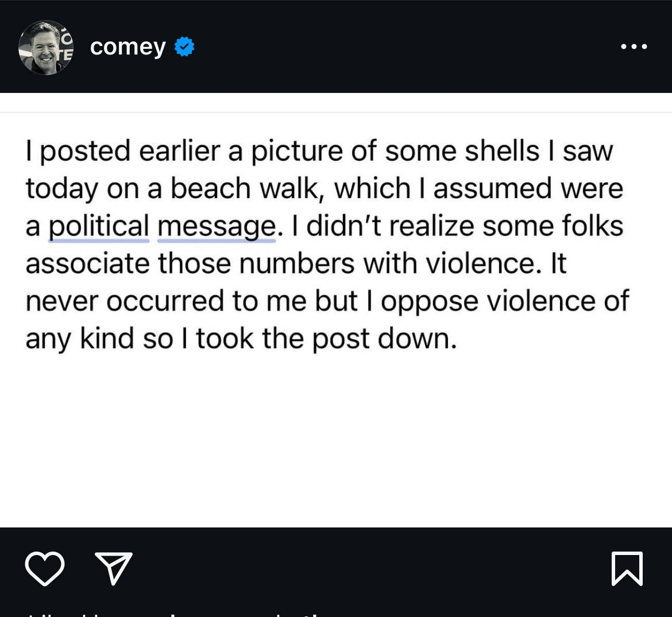Tap the blue verified badge
The image size is (672, 617).
tap(184, 46)
